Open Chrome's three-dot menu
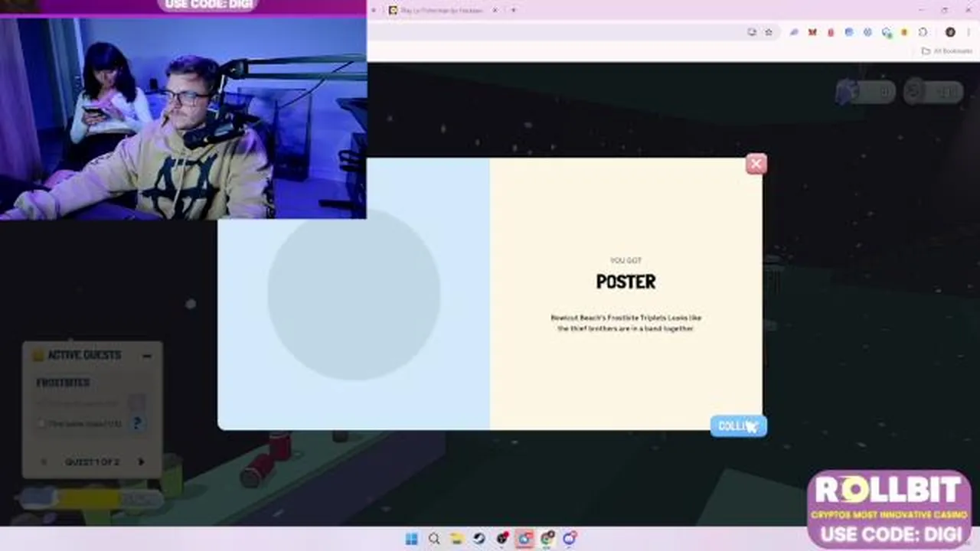The image size is (980, 551). coord(968,32)
